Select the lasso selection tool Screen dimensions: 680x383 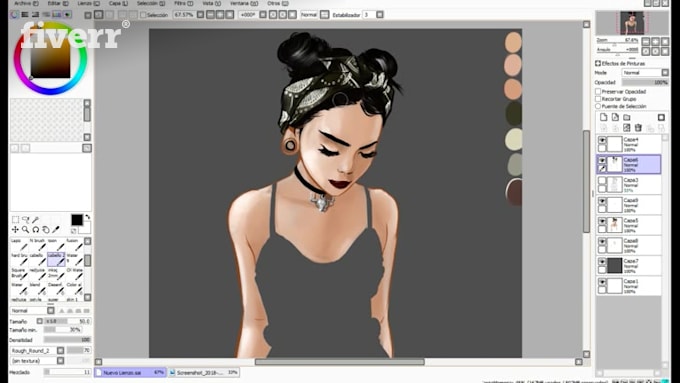pos(25,220)
